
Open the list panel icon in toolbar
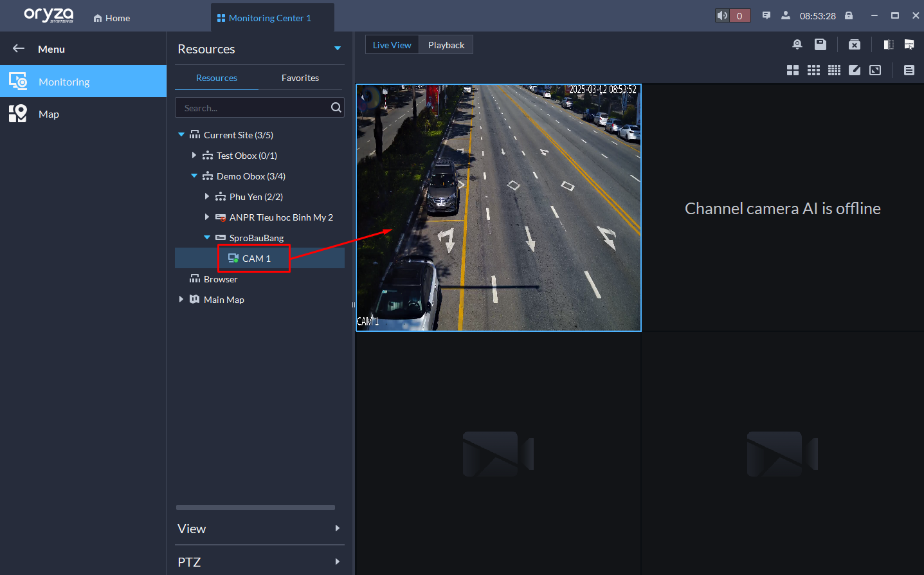pos(909,70)
